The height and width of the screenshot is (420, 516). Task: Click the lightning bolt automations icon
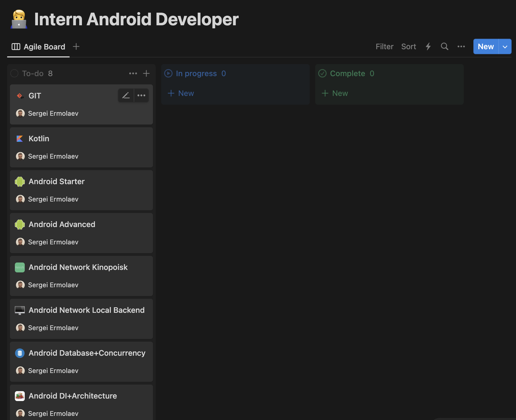428,46
